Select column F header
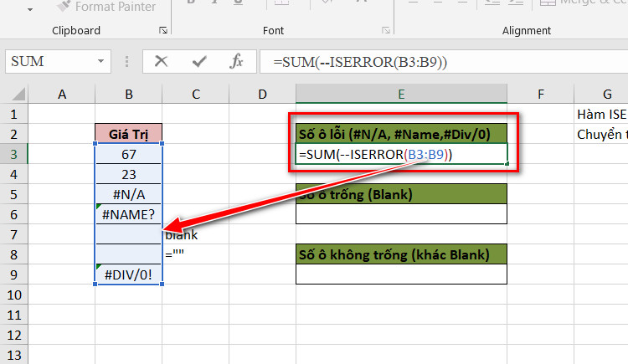628x364 pixels. (x=541, y=94)
